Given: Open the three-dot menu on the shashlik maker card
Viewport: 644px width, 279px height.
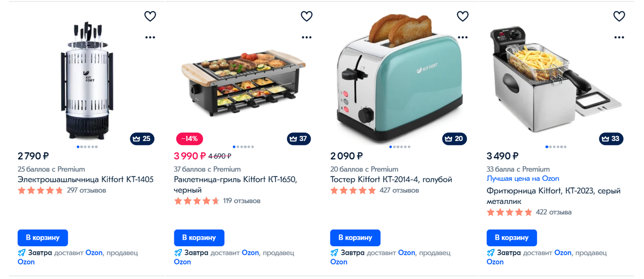Looking at the screenshot, I should click(x=150, y=38).
